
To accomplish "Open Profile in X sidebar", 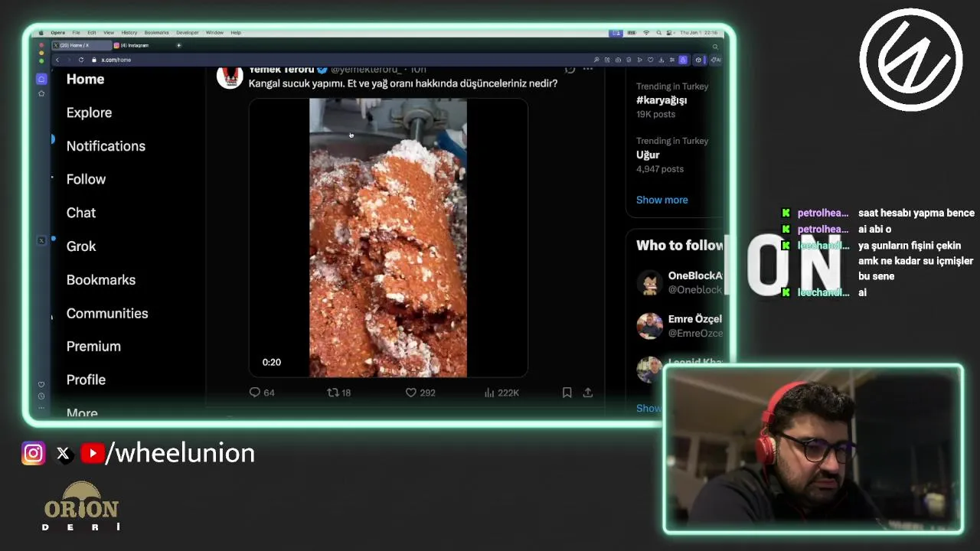I will coord(86,380).
